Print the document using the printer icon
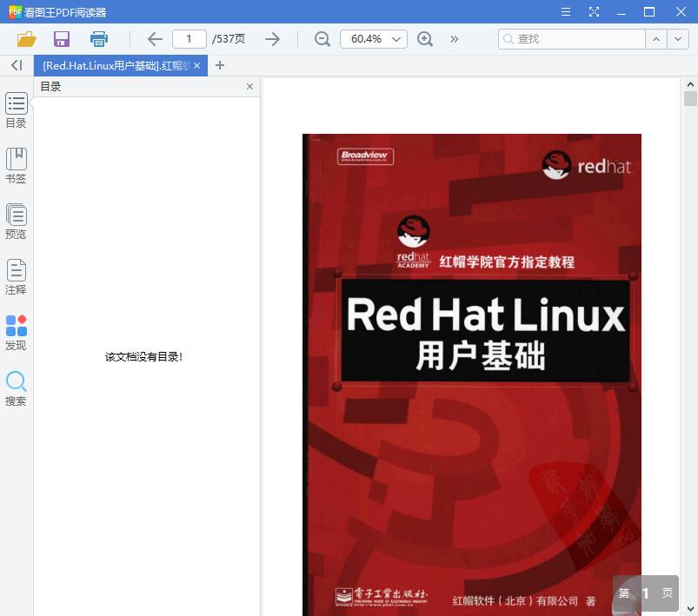698x616 pixels. (x=99, y=39)
